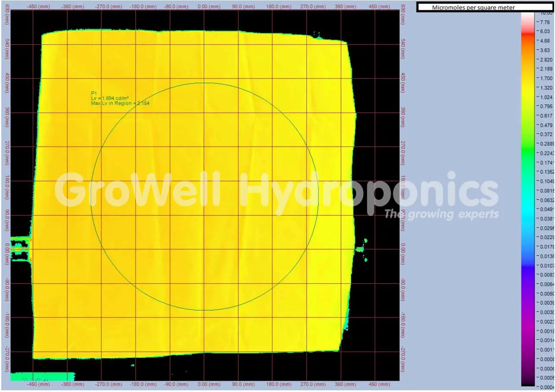This screenshot has width=555, height=392.
Task: Click the 0.795 color scale label
Action: (x=546, y=106)
